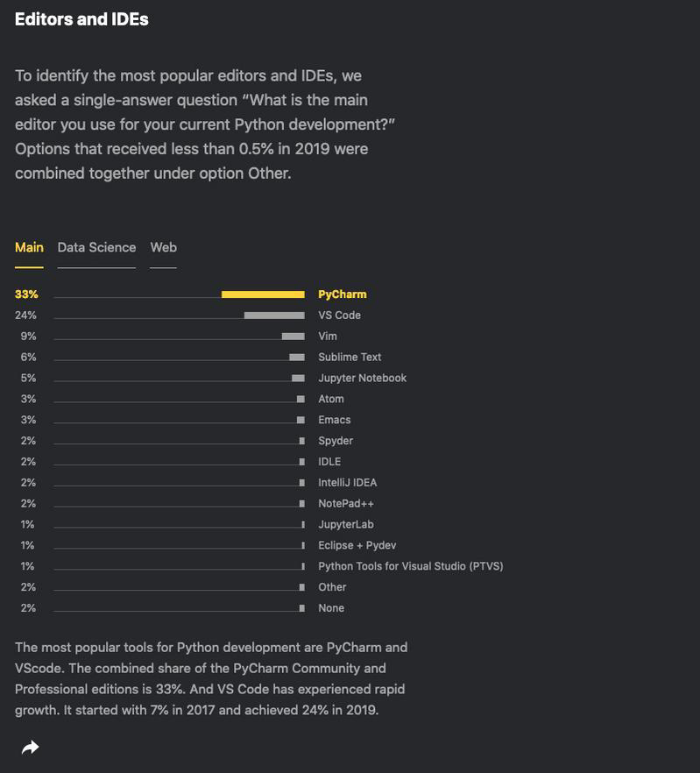This screenshot has height=773, width=700.
Task: Switch to the Data Science tab
Action: 96,248
